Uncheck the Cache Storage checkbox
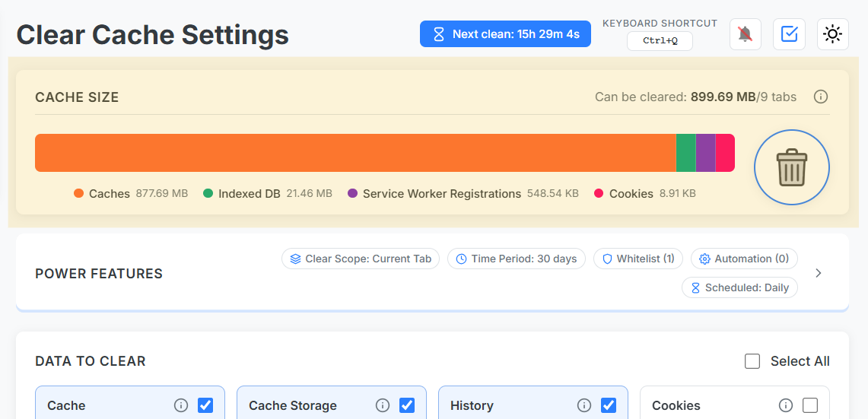This screenshot has width=868, height=419. [407, 406]
